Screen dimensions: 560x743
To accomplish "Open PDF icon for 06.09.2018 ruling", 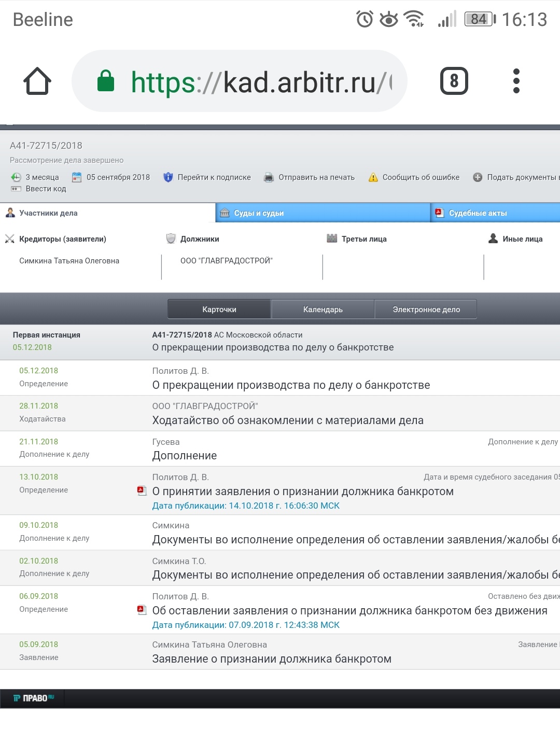I will click(142, 610).
